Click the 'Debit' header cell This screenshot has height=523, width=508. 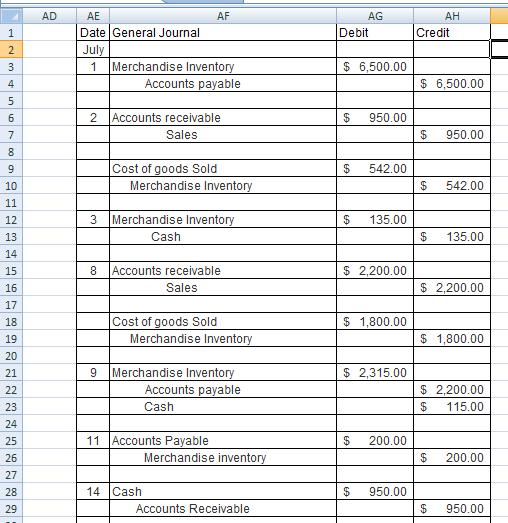point(375,33)
